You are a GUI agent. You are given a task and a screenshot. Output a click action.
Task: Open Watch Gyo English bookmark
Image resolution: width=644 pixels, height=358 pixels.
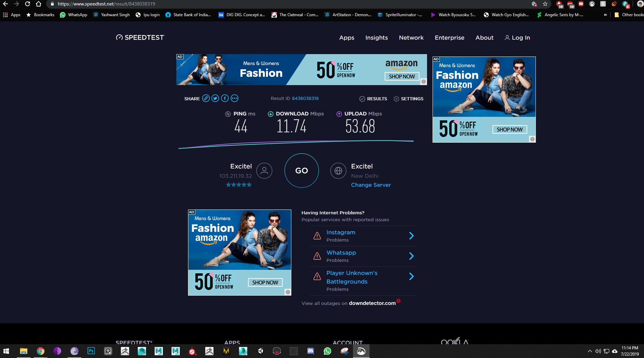(x=506, y=15)
